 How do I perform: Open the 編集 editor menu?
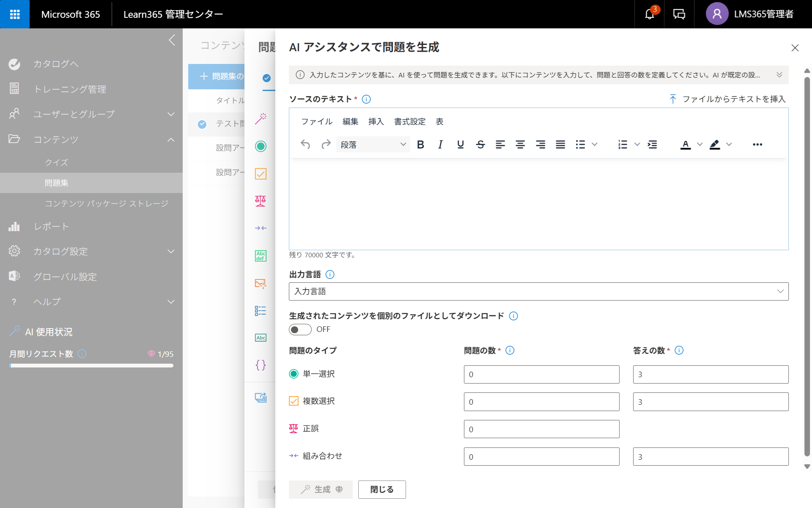pos(350,121)
